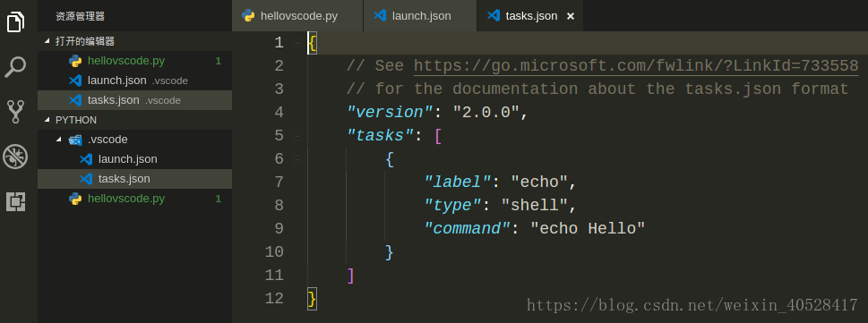Click the opening square bracket on line 5
868x323 pixels.
click(x=438, y=136)
